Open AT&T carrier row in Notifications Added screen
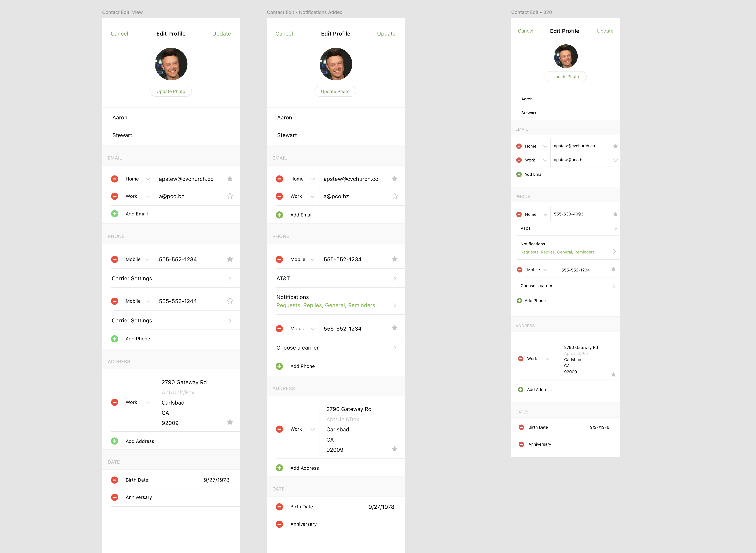Image resolution: width=756 pixels, height=553 pixels. 340,279
